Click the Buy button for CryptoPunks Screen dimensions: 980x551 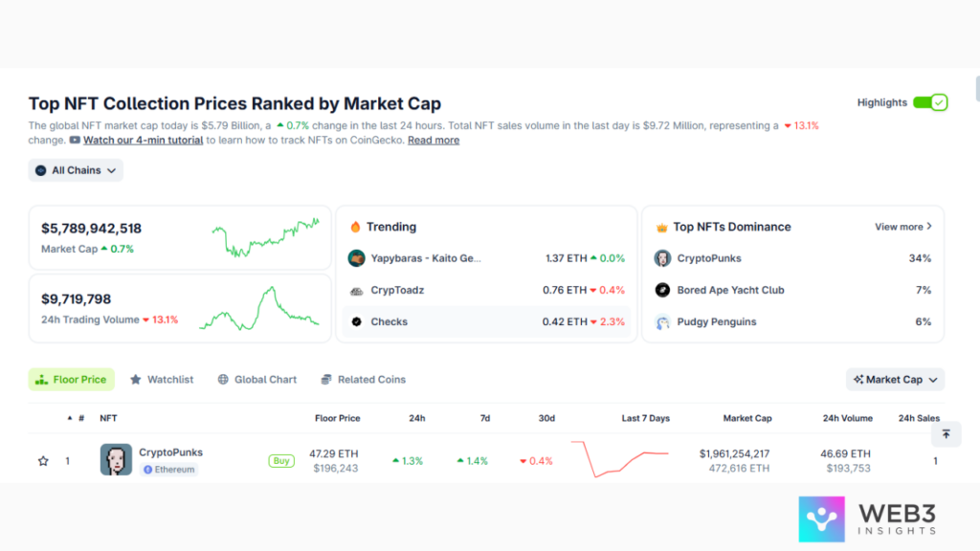pos(281,461)
